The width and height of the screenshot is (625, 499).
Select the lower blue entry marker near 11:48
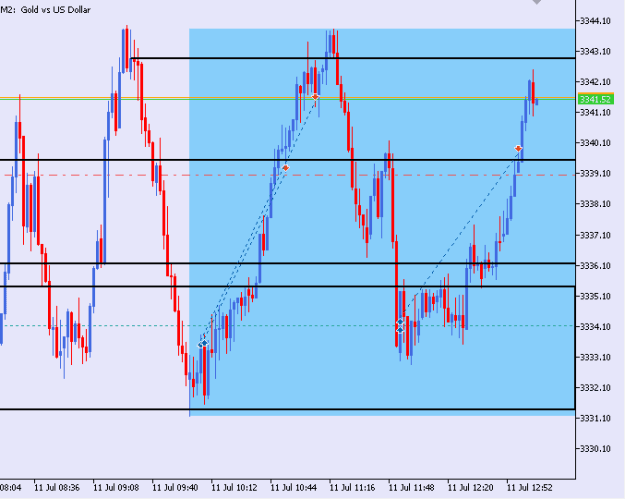click(400, 330)
